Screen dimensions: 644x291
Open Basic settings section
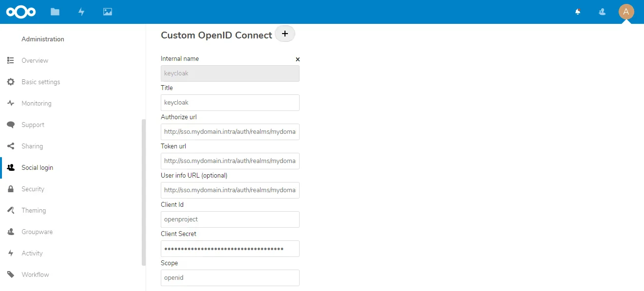point(40,82)
